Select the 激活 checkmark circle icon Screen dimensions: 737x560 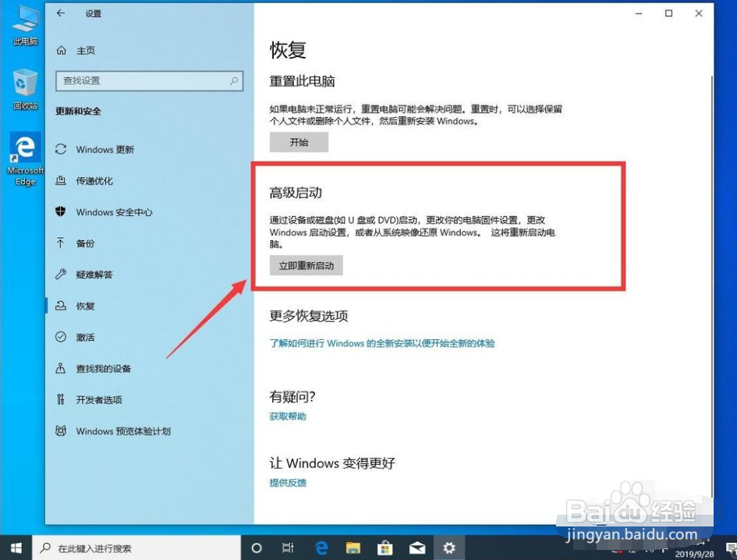61,337
